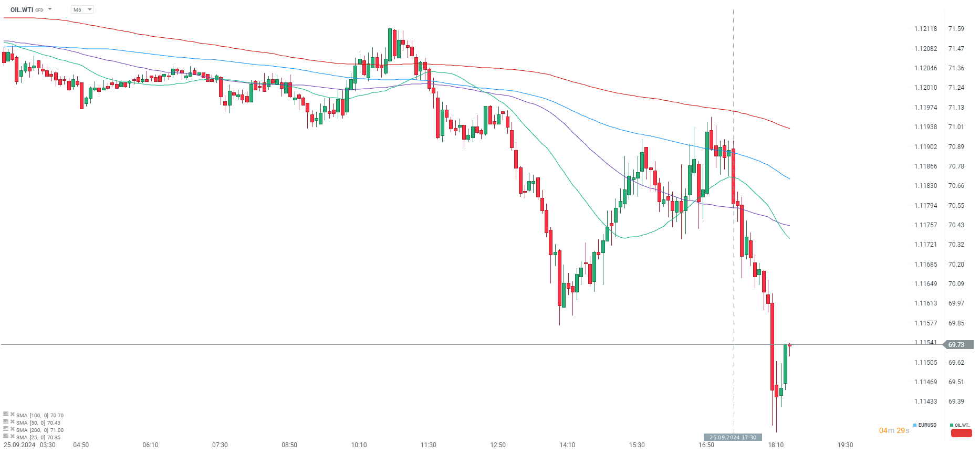Click the OIL.WTI symbol name

click(22, 9)
